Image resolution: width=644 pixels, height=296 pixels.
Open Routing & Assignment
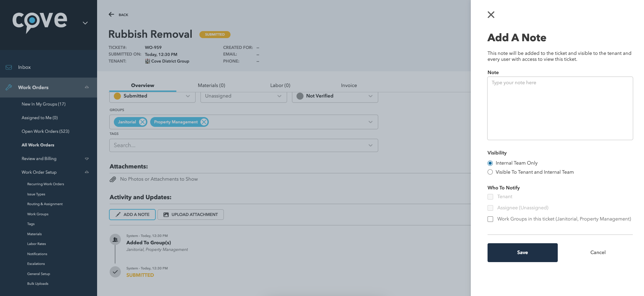click(45, 204)
